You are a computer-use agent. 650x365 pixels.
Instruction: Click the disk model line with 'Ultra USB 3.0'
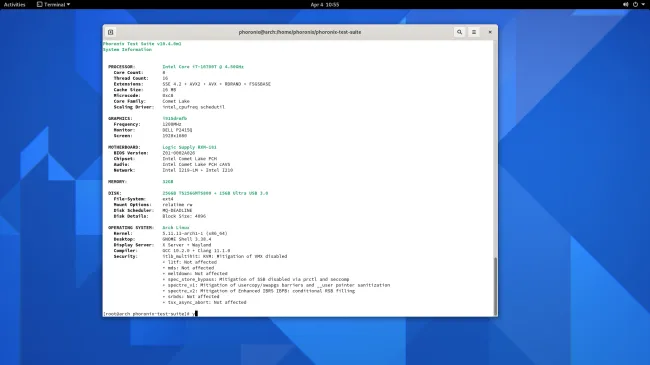[215, 193]
